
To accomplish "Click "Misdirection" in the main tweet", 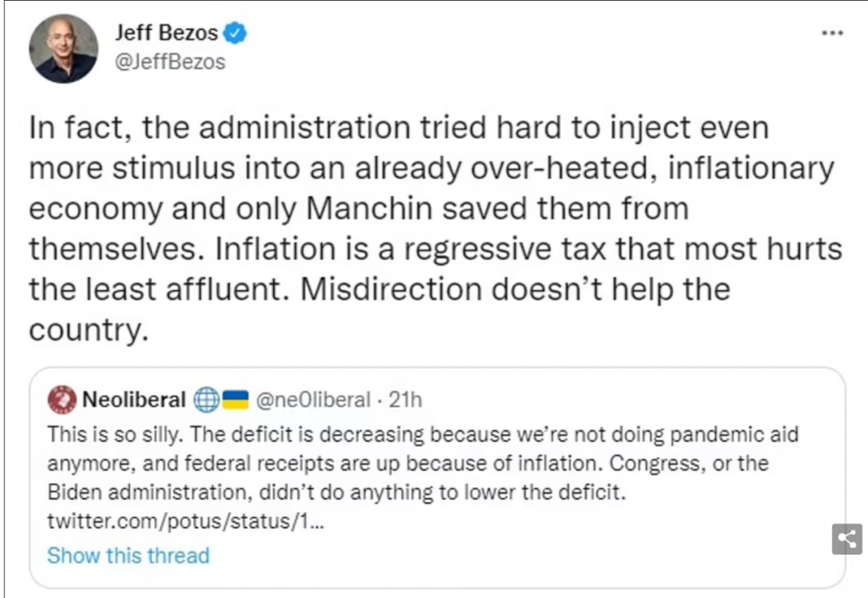I will click(403, 289).
